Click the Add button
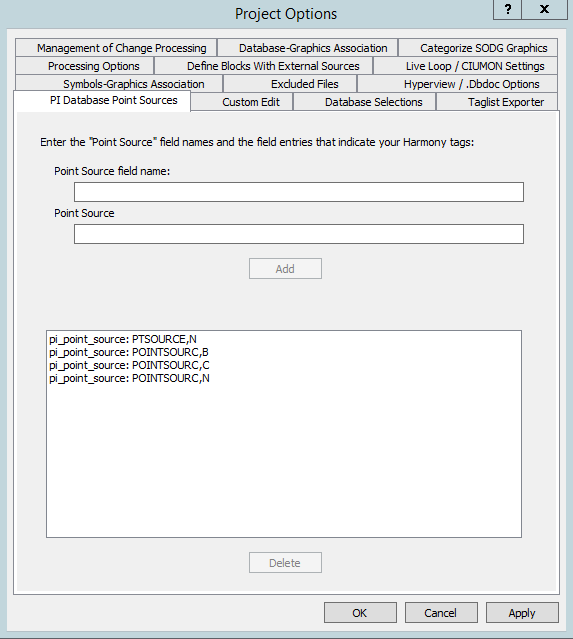 pyautogui.click(x=285, y=269)
